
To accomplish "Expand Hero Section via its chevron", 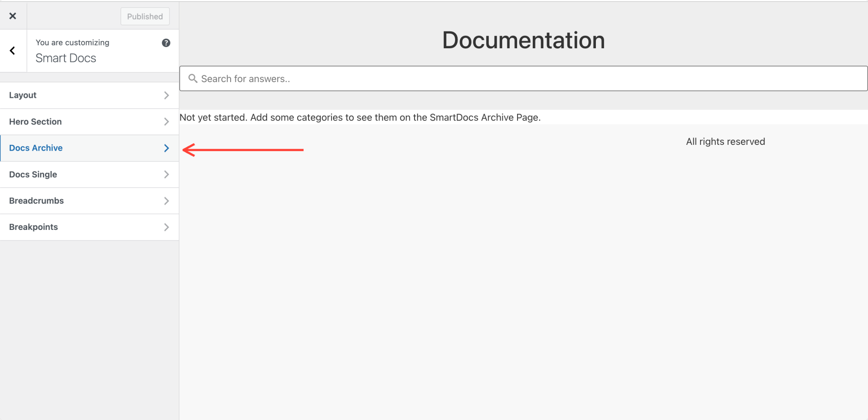I will pyautogui.click(x=167, y=122).
